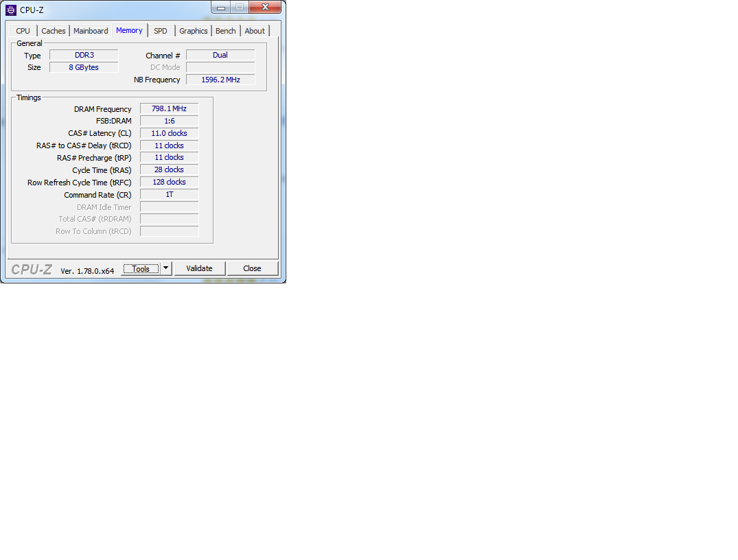Click the disabled maximize window button
This screenshot has width=738, height=560.
click(240, 7)
